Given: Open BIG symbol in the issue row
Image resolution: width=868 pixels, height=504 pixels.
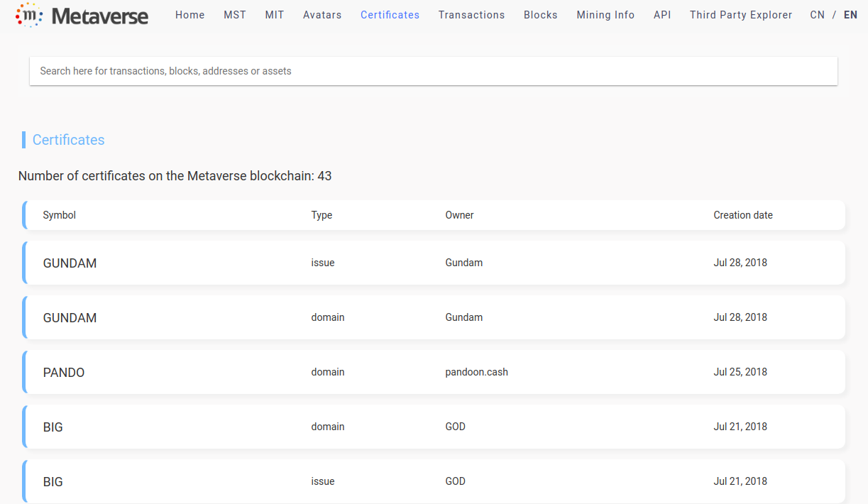Looking at the screenshot, I should (x=53, y=482).
